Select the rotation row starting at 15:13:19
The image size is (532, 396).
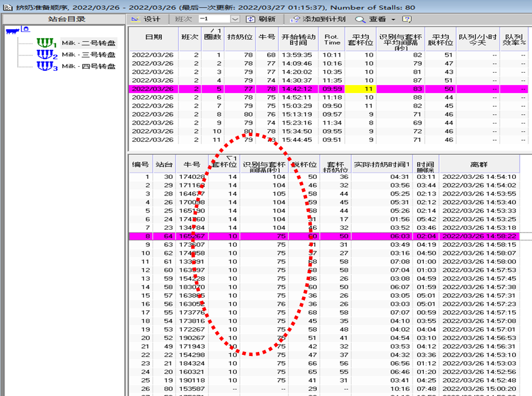click(x=328, y=114)
